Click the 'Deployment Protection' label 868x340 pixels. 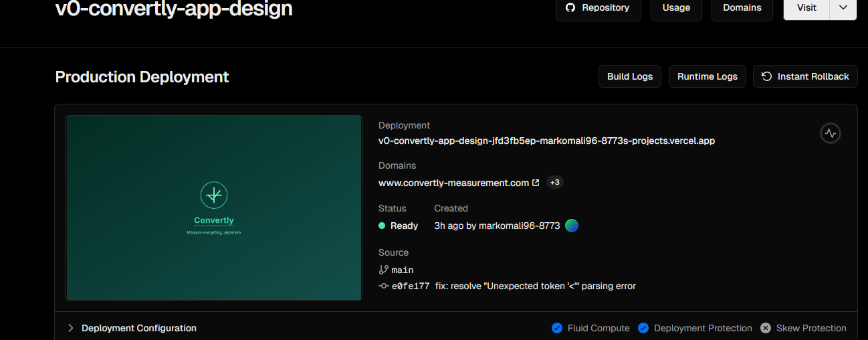[x=703, y=328]
